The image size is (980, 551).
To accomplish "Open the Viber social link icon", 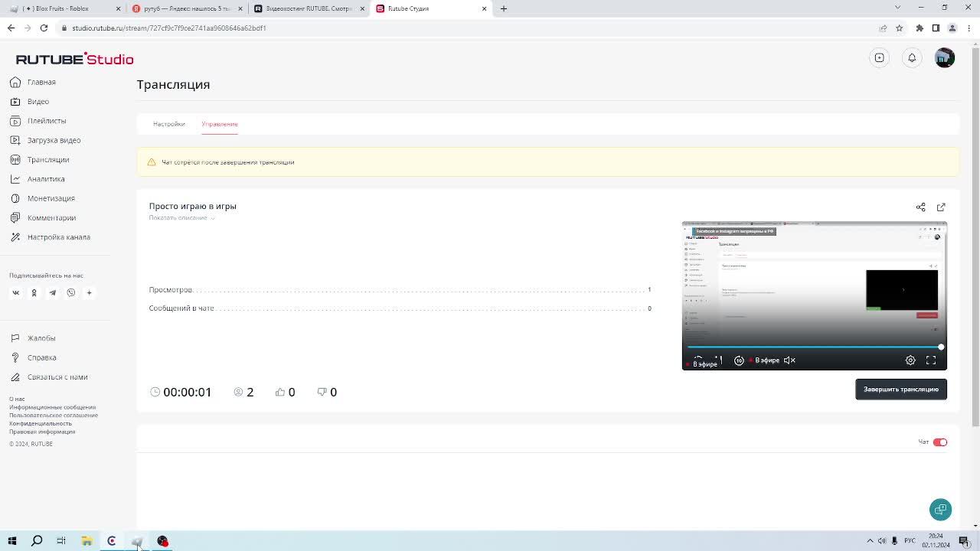I will [x=70, y=292].
